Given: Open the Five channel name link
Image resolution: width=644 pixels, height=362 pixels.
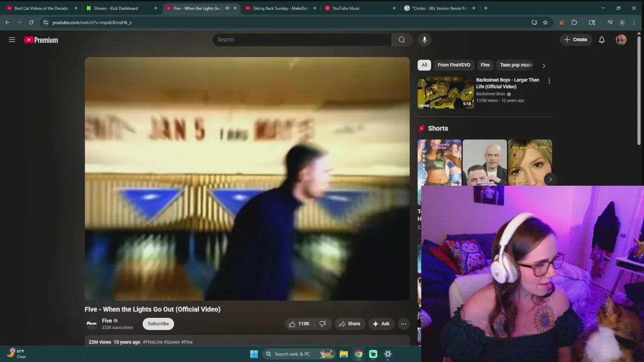Looking at the screenshot, I should [107, 321].
